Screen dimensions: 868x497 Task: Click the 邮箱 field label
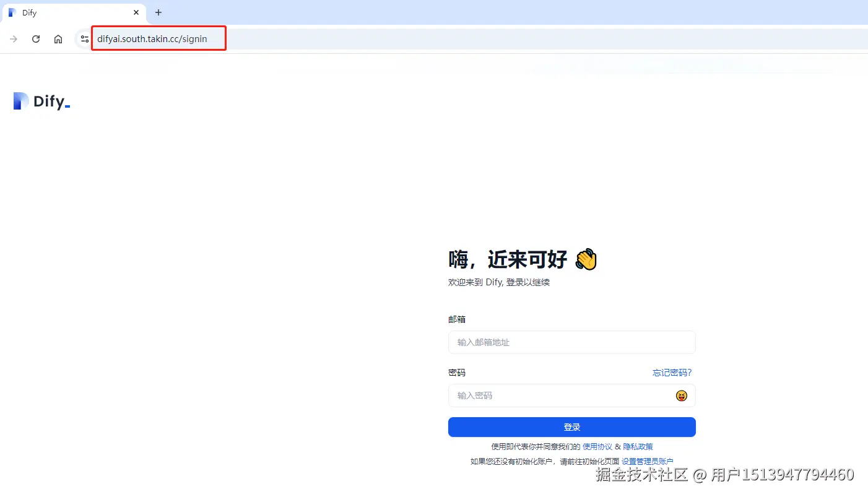[x=457, y=319]
